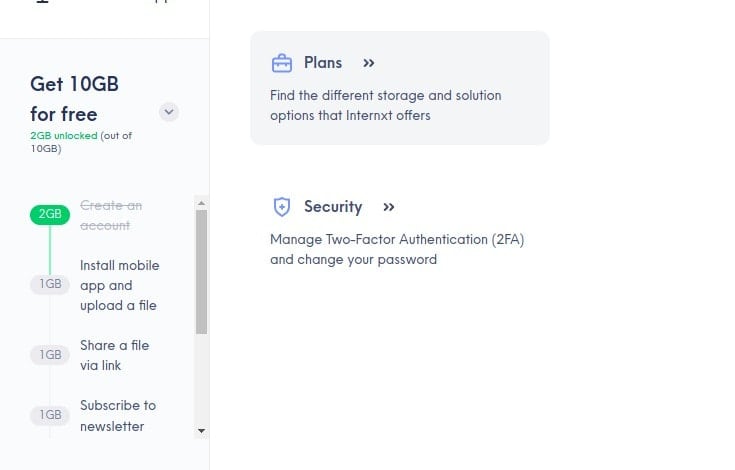Viewport: 735px width, 470px height.
Task: Click the task list scrollbar thumb
Action: pyautogui.click(x=201, y=272)
